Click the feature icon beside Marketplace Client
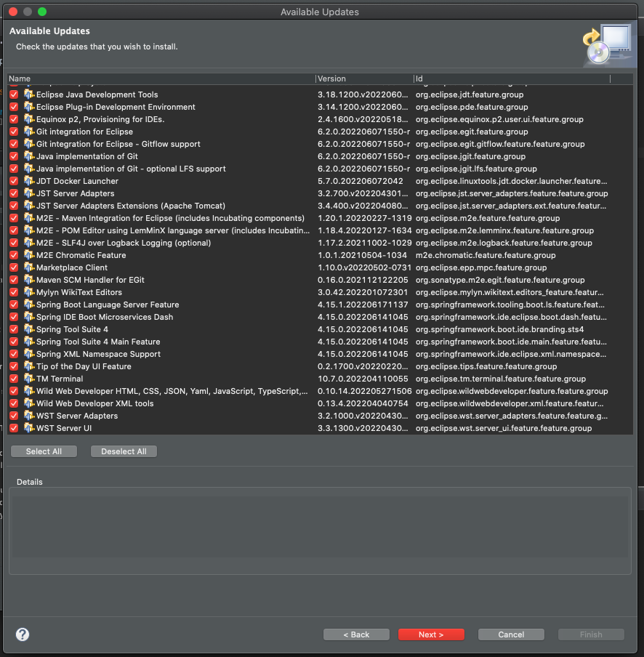Viewport: 644px width, 657px height. (x=29, y=267)
